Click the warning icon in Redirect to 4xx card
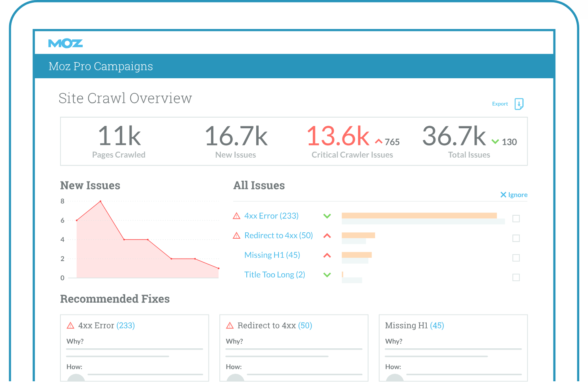 [230, 325]
